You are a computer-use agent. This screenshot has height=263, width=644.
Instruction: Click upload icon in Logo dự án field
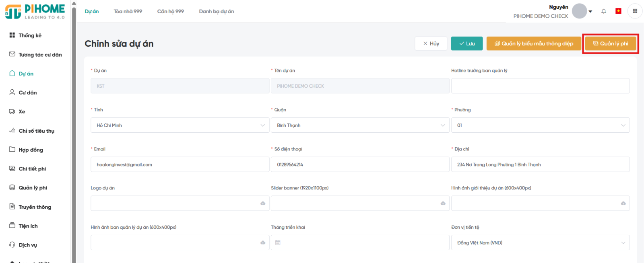[x=263, y=203]
